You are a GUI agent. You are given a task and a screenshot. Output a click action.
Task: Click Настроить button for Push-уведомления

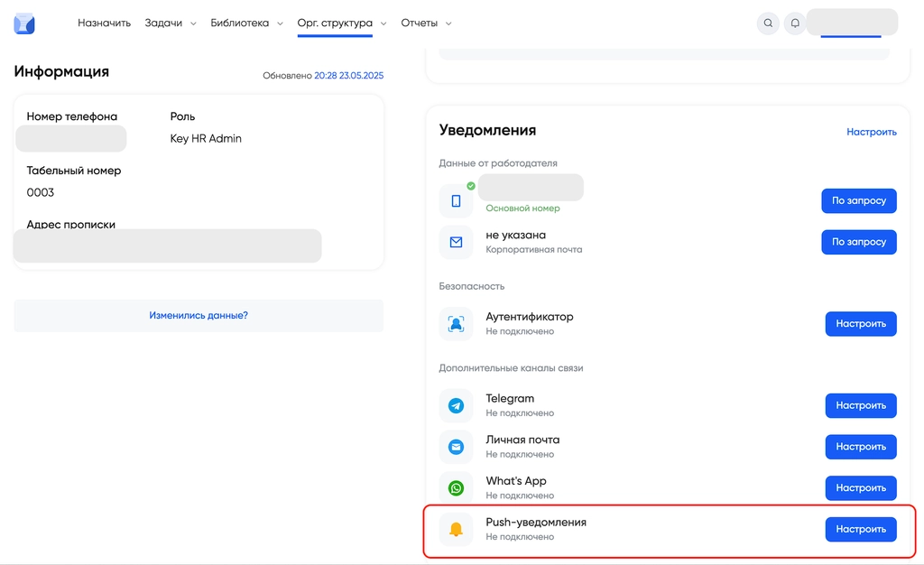[860, 530]
